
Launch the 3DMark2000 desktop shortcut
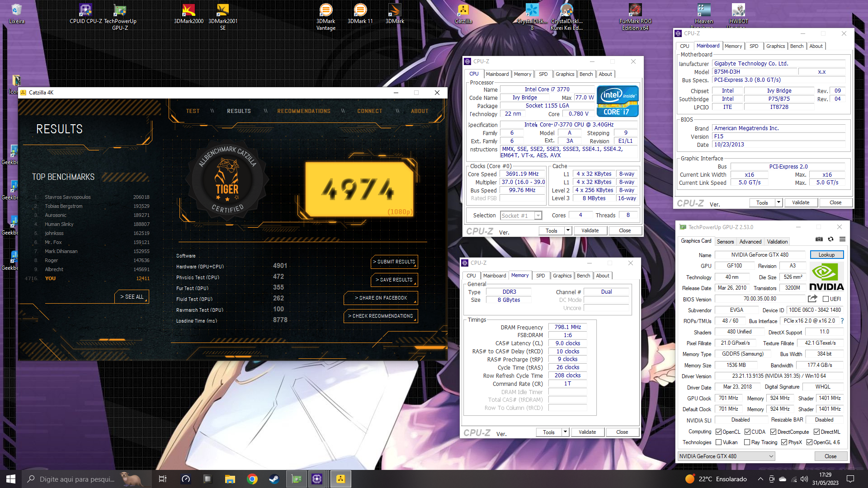point(189,14)
